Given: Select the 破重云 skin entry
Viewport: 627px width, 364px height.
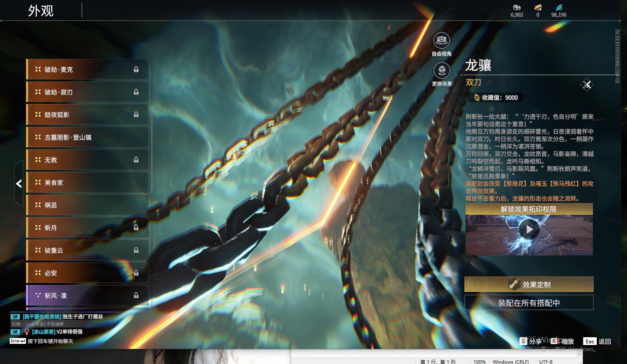Looking at the screenshot, I should 87,250.
